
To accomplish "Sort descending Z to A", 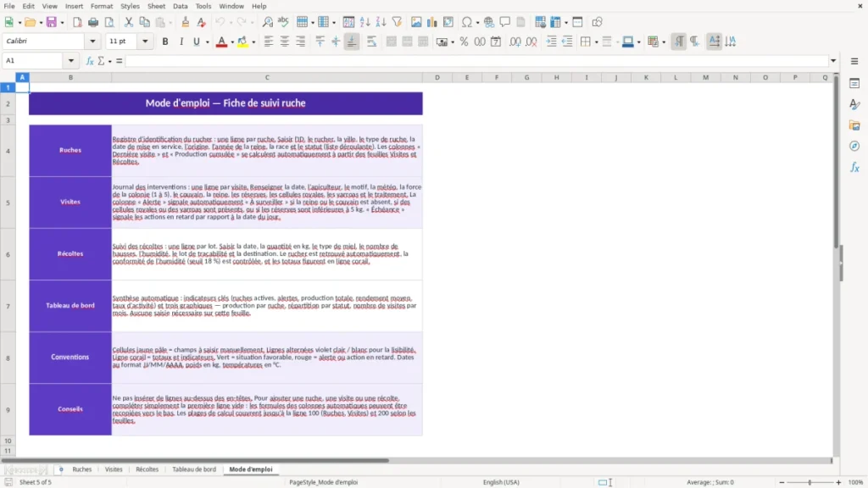I will (381, 22).
